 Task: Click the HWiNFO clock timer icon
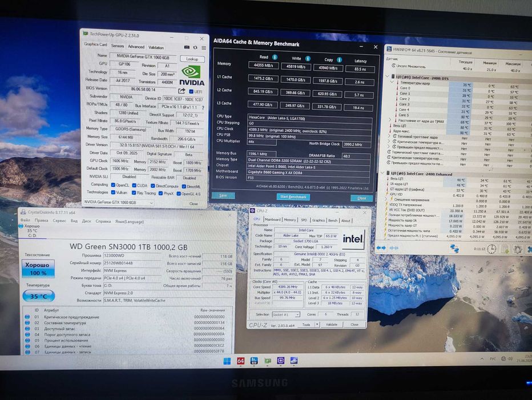491,249
